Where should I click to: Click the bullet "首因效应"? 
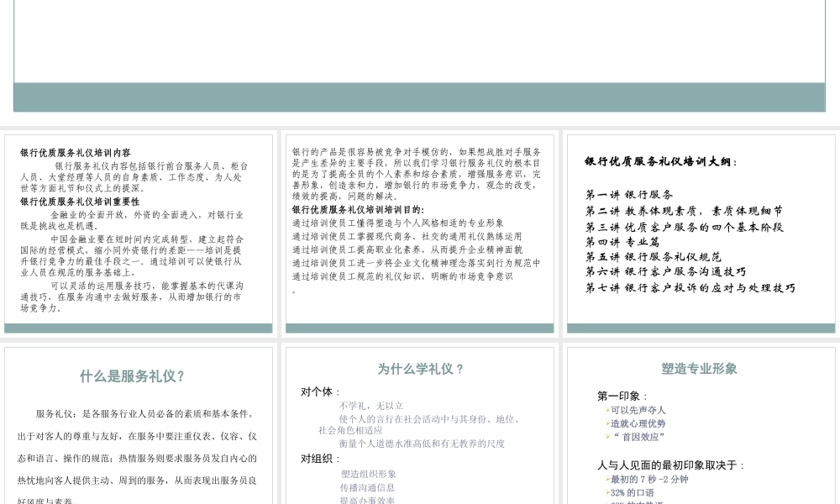[635, 437]
